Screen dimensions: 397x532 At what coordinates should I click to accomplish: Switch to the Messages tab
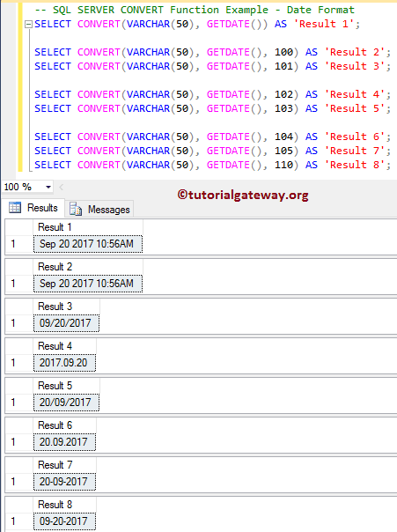coord(99,209)
